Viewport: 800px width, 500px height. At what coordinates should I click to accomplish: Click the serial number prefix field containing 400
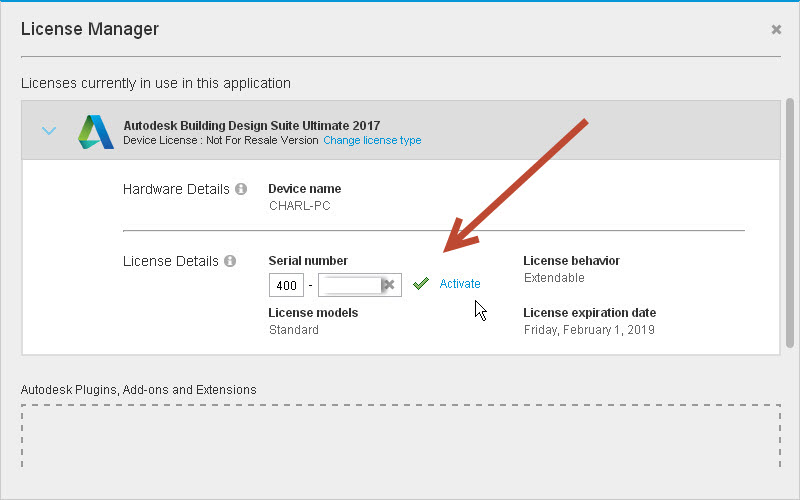286,285
